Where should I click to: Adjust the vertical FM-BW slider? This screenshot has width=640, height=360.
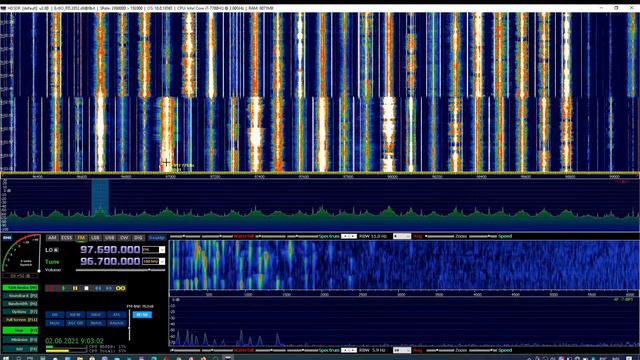point(129,325)
